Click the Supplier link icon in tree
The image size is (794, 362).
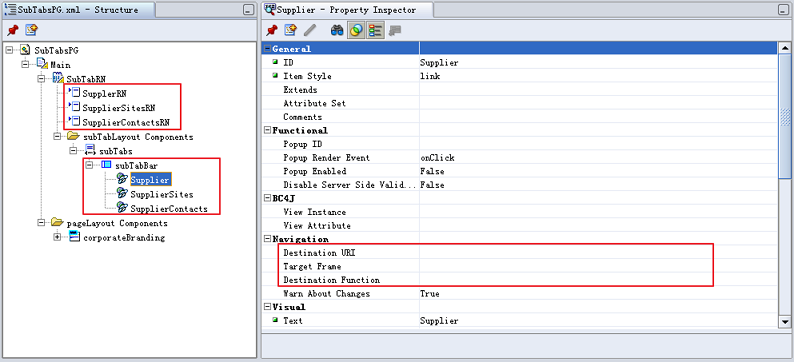point(123,178)
